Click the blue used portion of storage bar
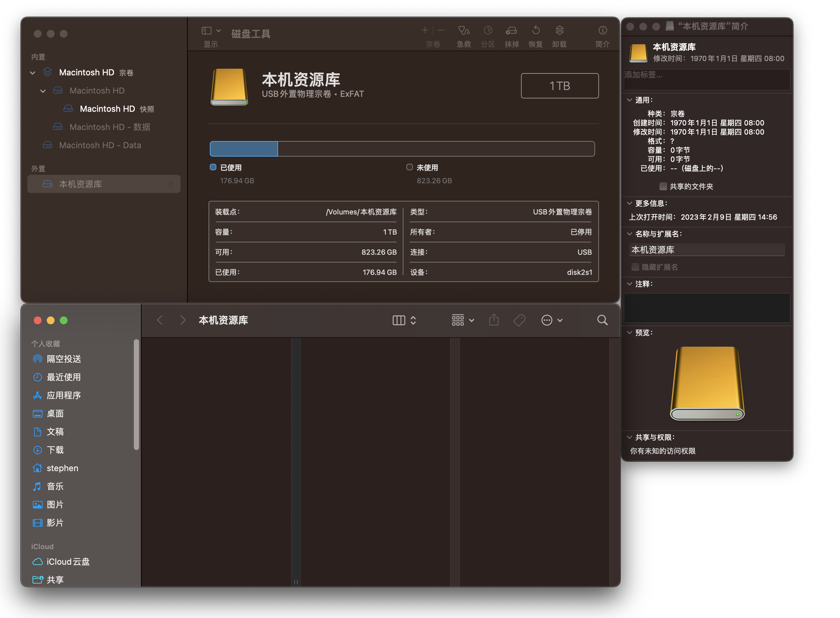The width and height of the screenshot is (840, 618). pyautogui.click(x=244, y=149)
